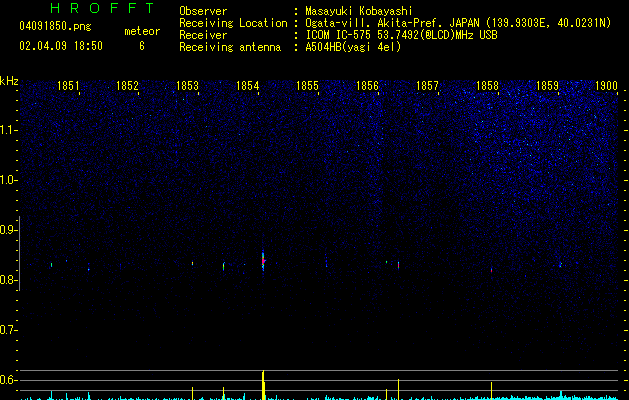Click the 1852 time marker
The image size is (629, 400).
pyautogui.click(x=127, y=86)
